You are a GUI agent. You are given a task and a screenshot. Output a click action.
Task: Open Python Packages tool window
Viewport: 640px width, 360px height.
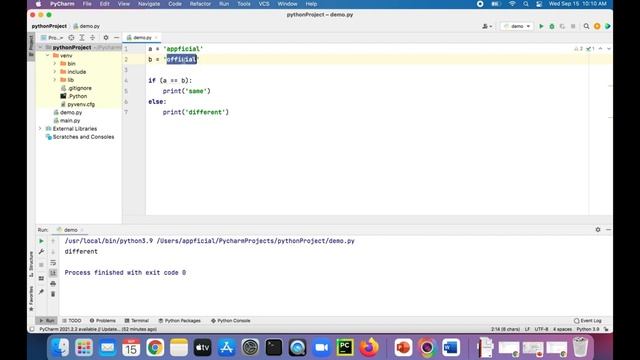pyautogui.click(x=180, y=321)
